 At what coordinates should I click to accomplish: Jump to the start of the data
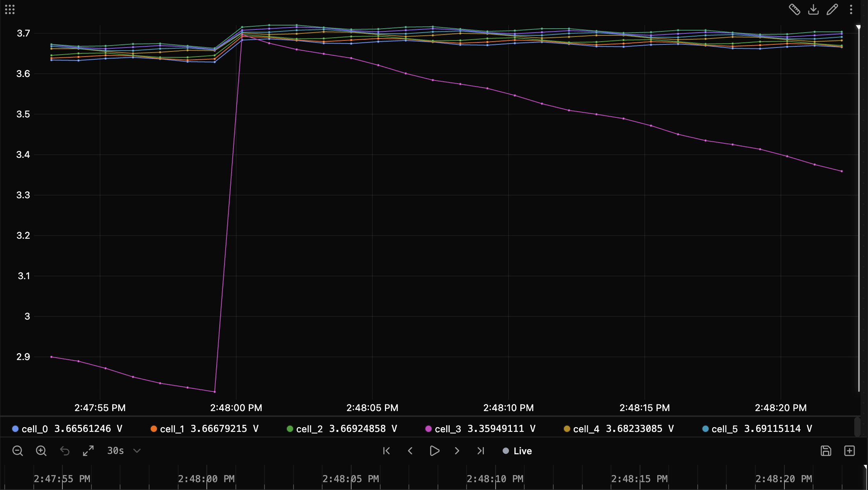pyautogui.click(x=387, y=451)
